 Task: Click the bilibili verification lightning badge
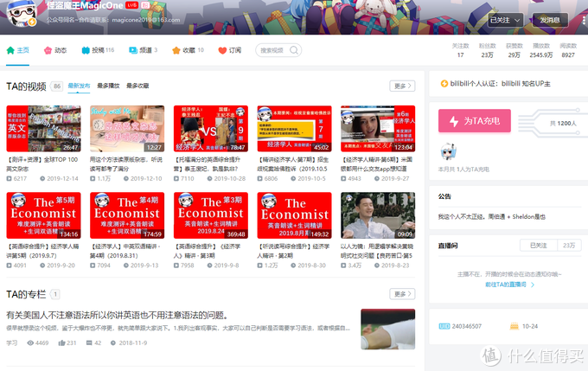pyautogui.click(x=444, y=84)
